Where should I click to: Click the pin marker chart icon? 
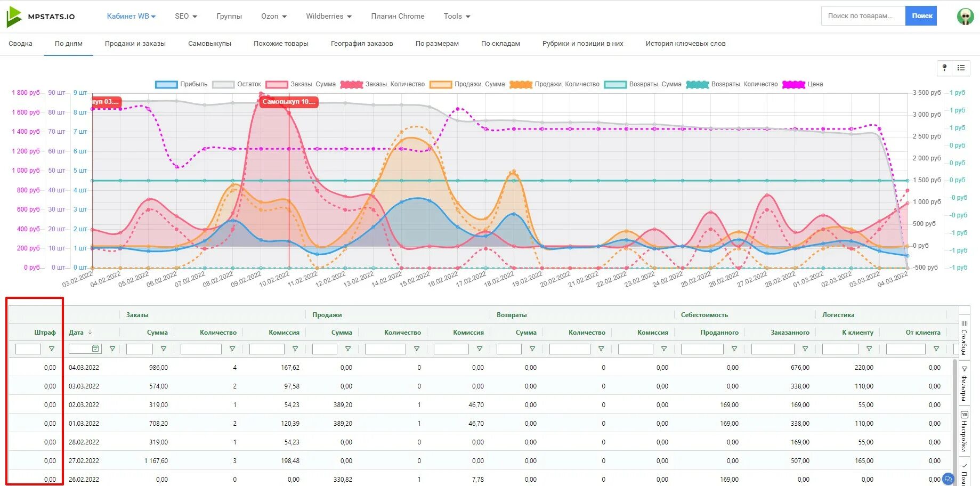[944, 68]
